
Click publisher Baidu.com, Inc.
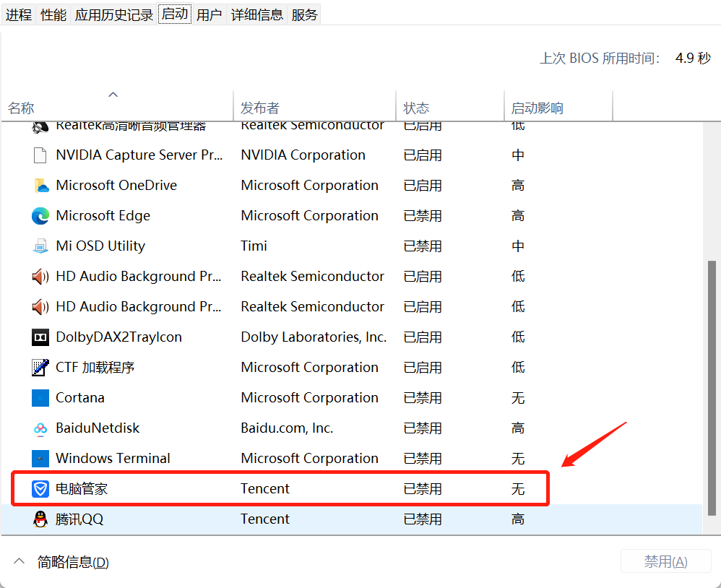(288, 428)
